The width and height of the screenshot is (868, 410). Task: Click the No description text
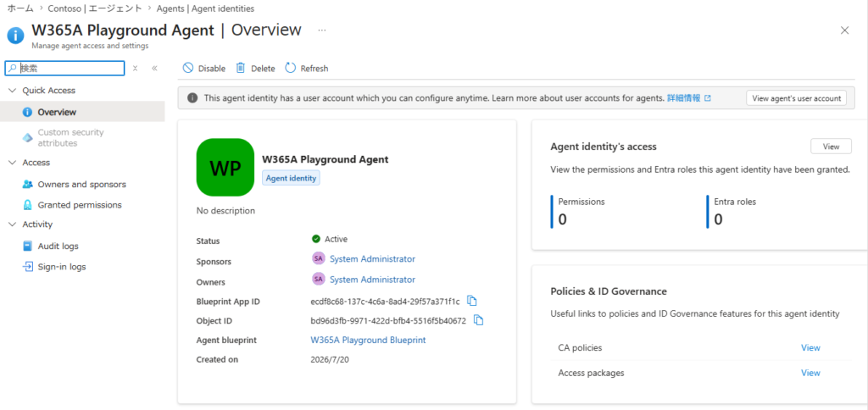[225, 210]
